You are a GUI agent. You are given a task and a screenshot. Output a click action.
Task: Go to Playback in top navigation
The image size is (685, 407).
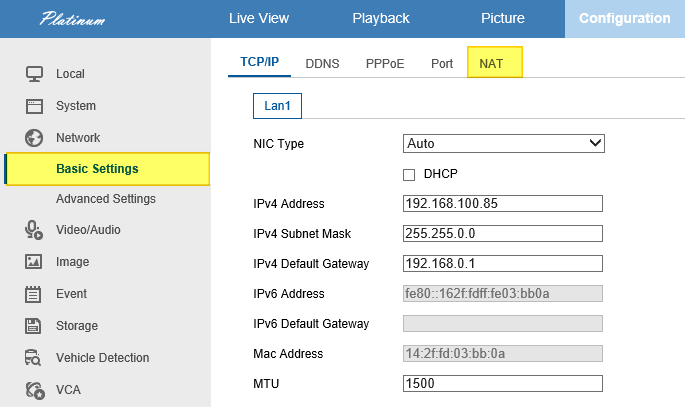coord(380,18)
